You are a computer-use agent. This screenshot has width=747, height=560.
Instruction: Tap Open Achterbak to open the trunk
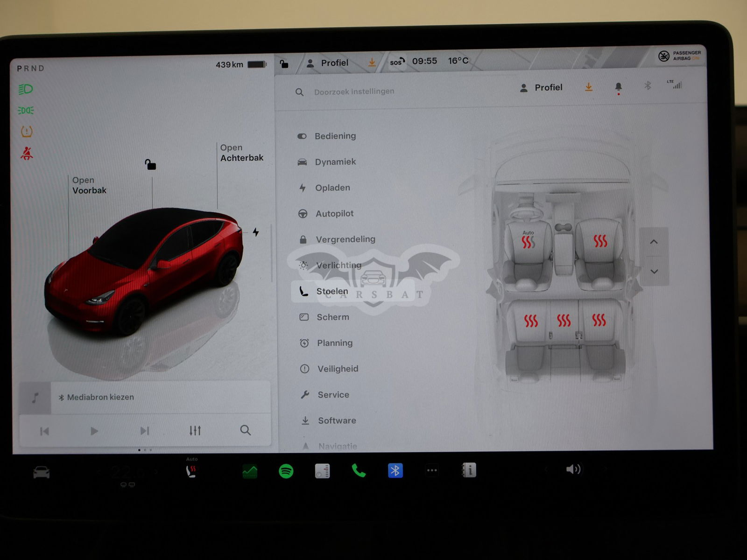tap(241, 153)
